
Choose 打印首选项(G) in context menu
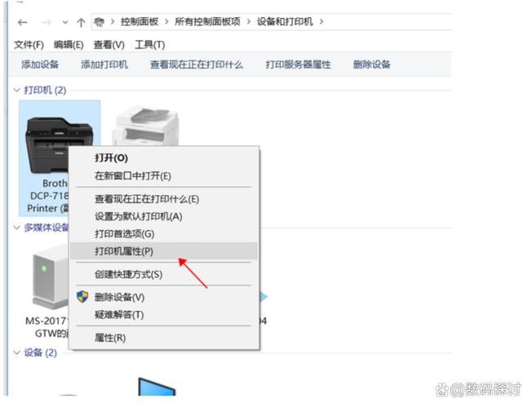click(x=163, y=234)
